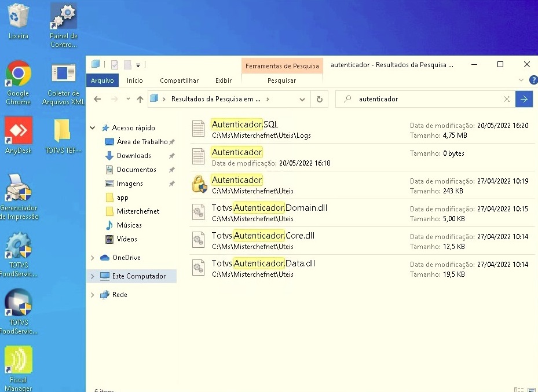Expand the ribbon with chevron
This screenshot has width=538, height=392.
click(521, 80)
